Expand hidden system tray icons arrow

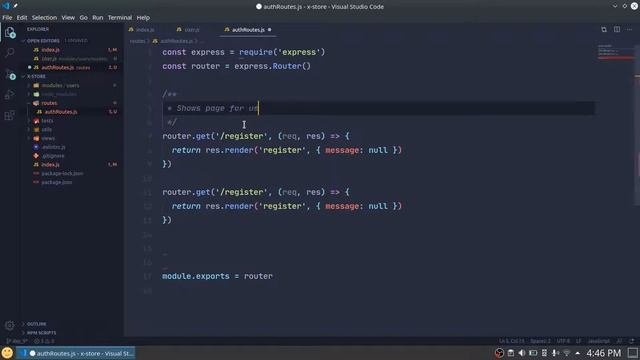point(578,353)
